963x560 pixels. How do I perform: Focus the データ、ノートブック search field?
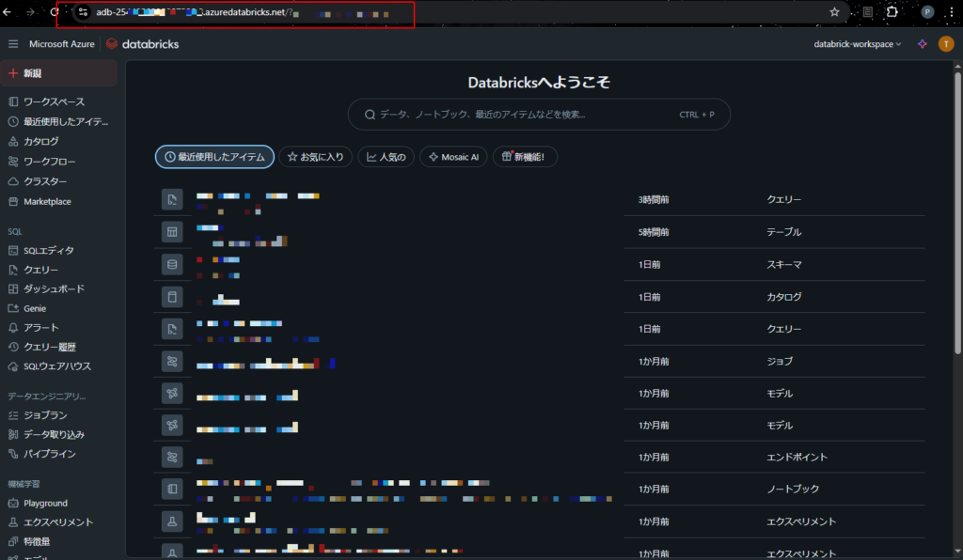pos(539,114)
